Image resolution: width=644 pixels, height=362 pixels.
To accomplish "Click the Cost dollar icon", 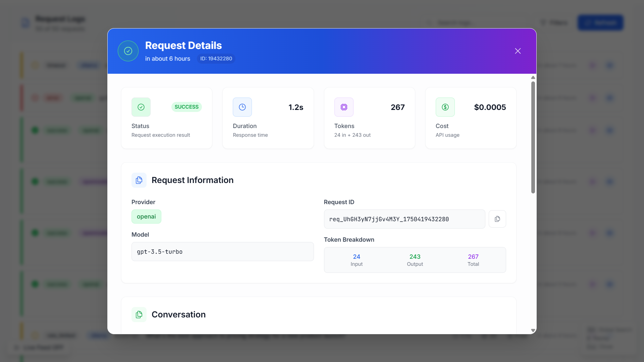I will (x=445, y=107).
